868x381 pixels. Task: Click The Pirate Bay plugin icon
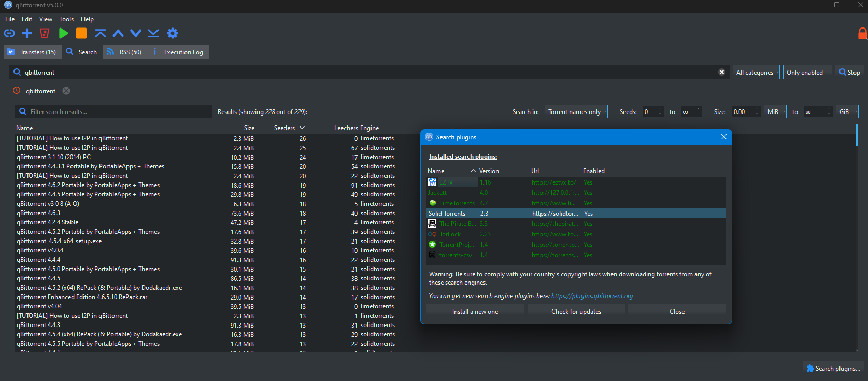coord(432,223)
